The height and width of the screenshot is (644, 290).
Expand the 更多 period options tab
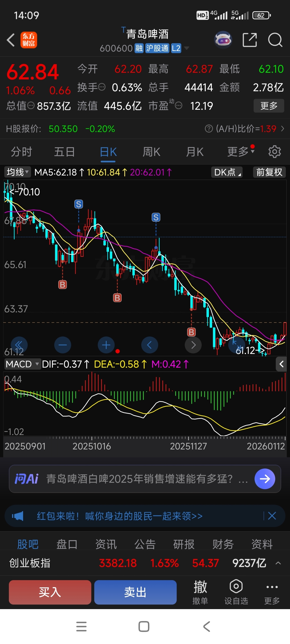point(241,152)
